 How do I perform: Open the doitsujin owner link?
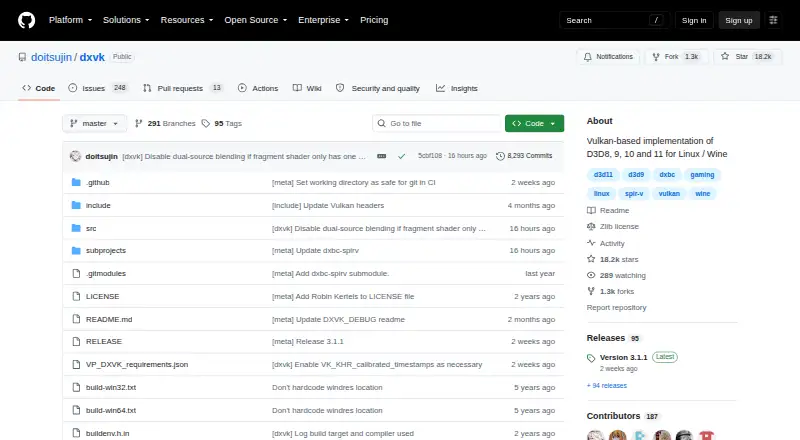click(51, 57)
